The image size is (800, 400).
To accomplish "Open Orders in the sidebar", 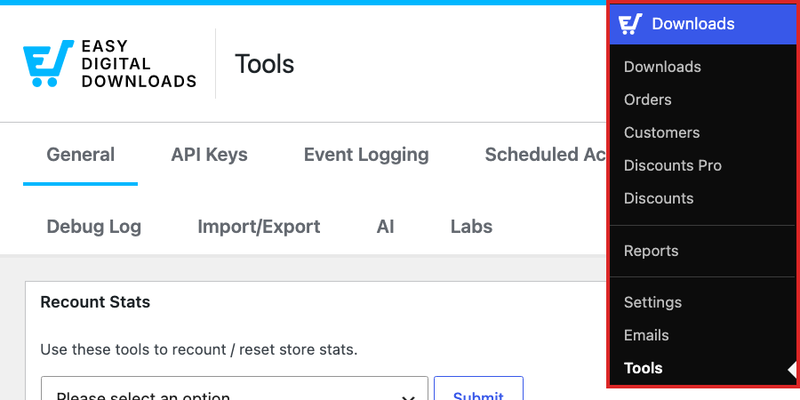I will [x=647, y=99].
